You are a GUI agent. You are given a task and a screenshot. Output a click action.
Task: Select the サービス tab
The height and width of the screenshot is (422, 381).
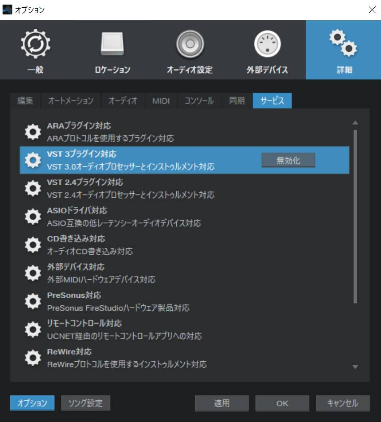(x=272, y=101)
